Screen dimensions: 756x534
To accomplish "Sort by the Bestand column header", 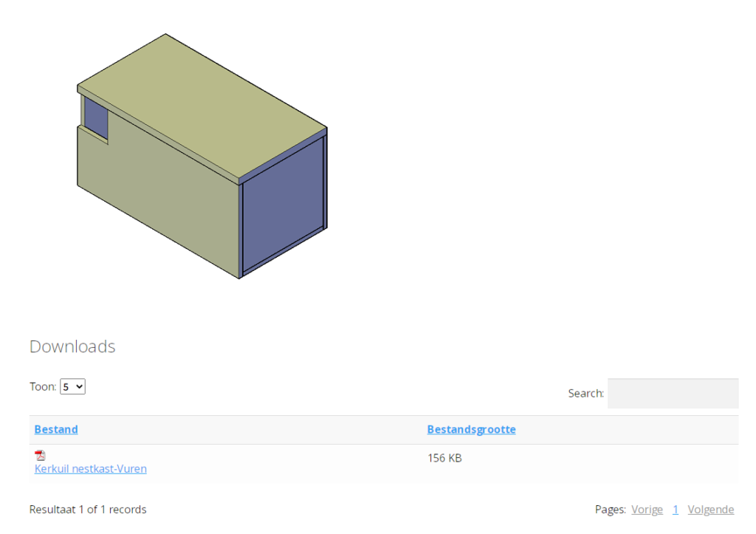I will [56, 429].
